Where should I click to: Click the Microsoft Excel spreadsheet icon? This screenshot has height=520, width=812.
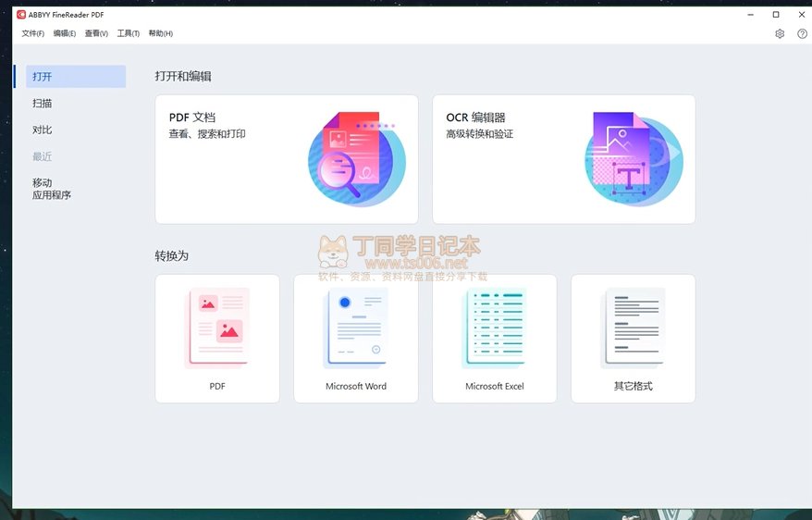pyautogui.click(x=495, y=328)
